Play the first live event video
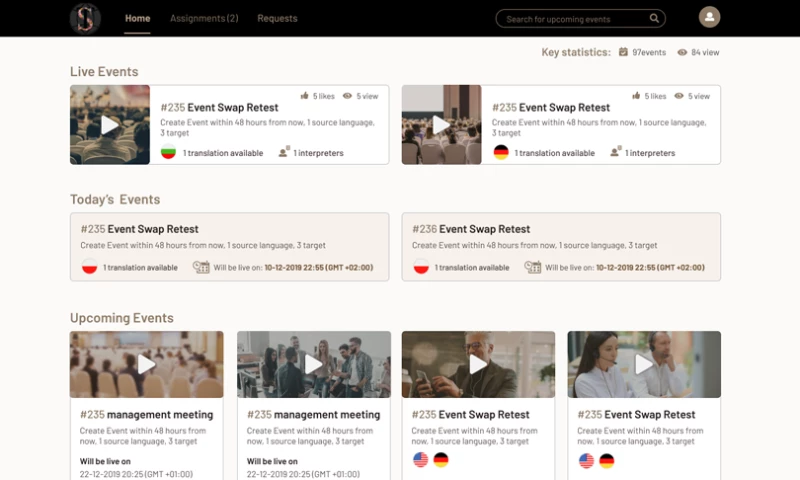The height and width of the screenshot is (480, 800). [110, 125]
